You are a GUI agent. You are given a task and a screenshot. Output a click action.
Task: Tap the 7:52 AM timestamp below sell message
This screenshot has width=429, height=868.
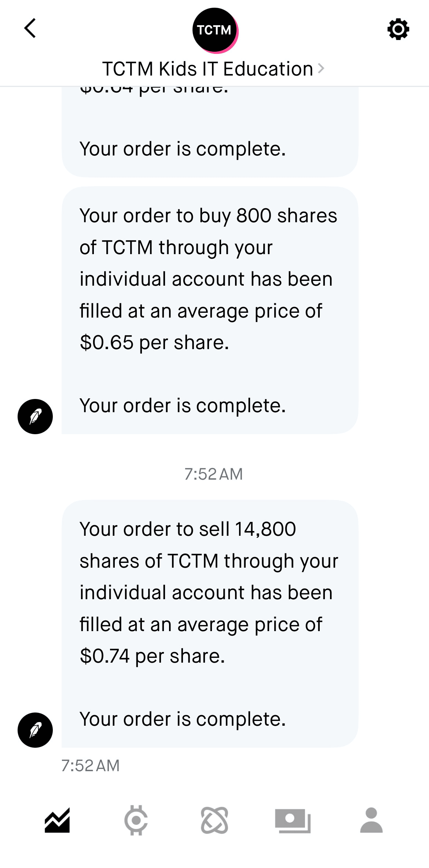[x=91, y=766]
